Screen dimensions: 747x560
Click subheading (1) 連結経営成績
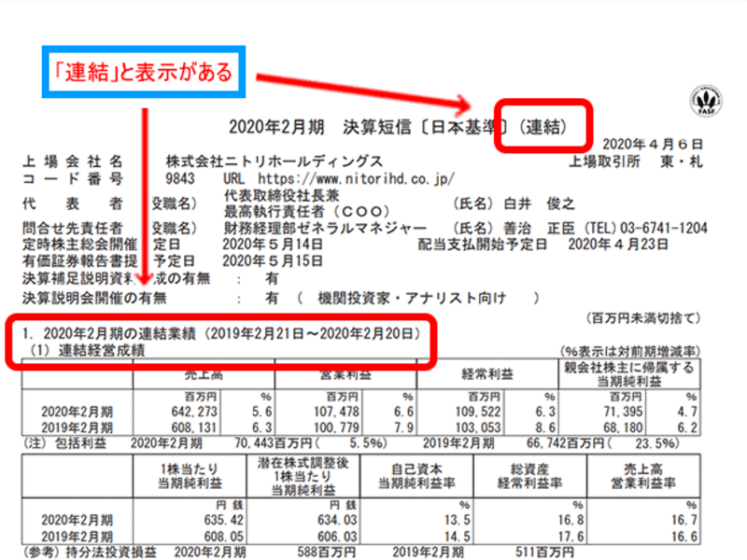click(x=87, y=351)
